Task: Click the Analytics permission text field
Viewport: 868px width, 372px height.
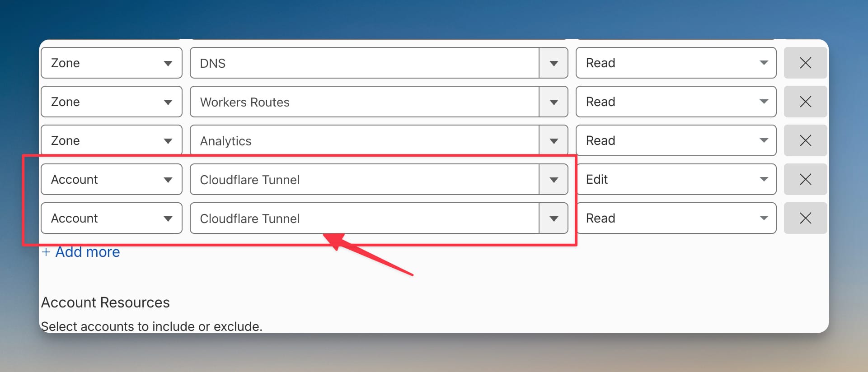Action: tap(365, 140)
